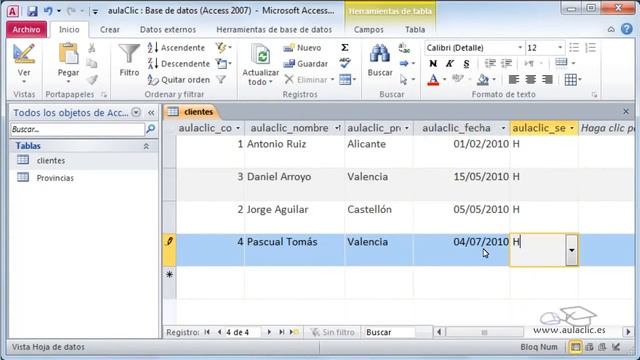Open the gridlines dropdown

point(573,80)
